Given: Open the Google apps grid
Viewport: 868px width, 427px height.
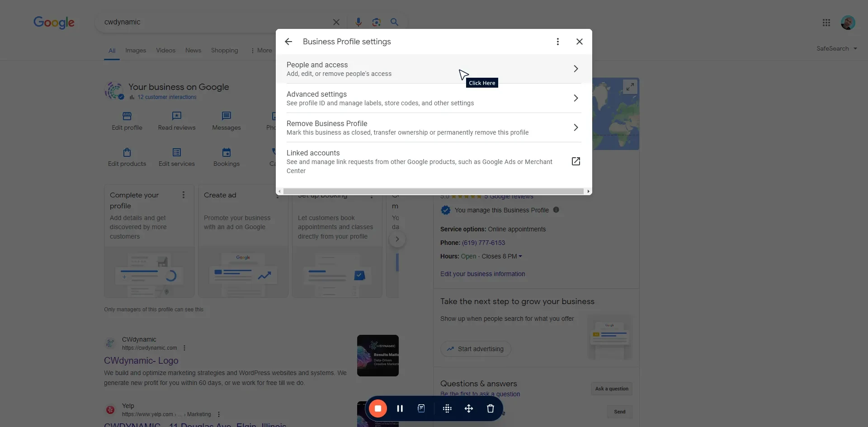Looking at the screenshot, I should [826, 23].
